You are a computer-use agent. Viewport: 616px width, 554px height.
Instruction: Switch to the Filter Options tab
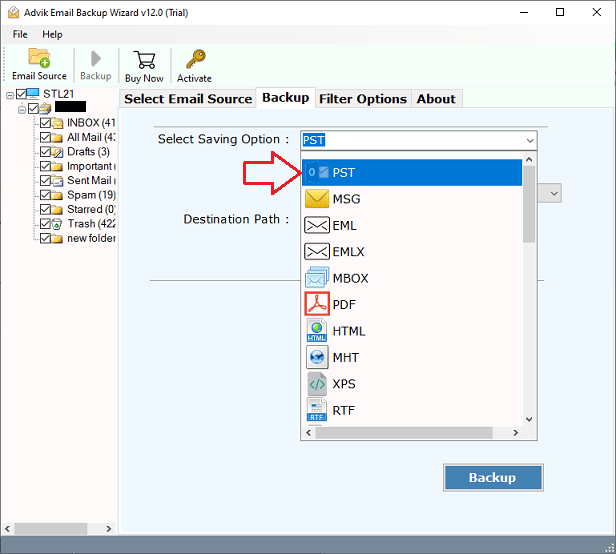(x=363, y=99)
